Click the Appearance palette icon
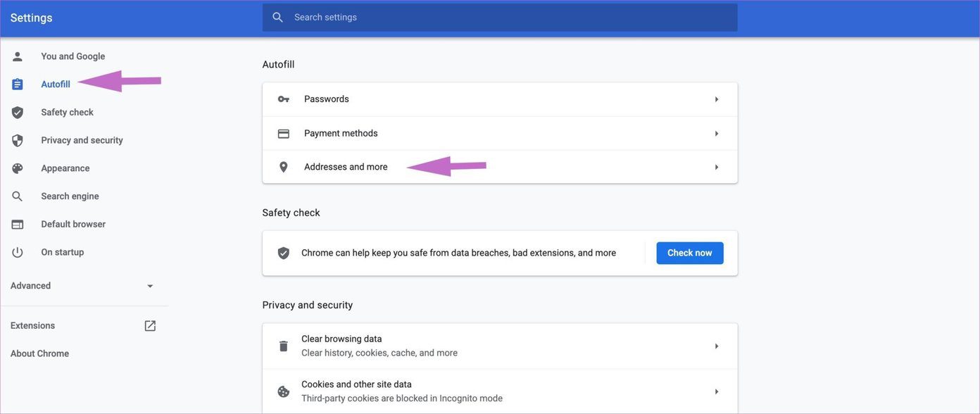Screen dimensions: 980x414 coord(18,168)
